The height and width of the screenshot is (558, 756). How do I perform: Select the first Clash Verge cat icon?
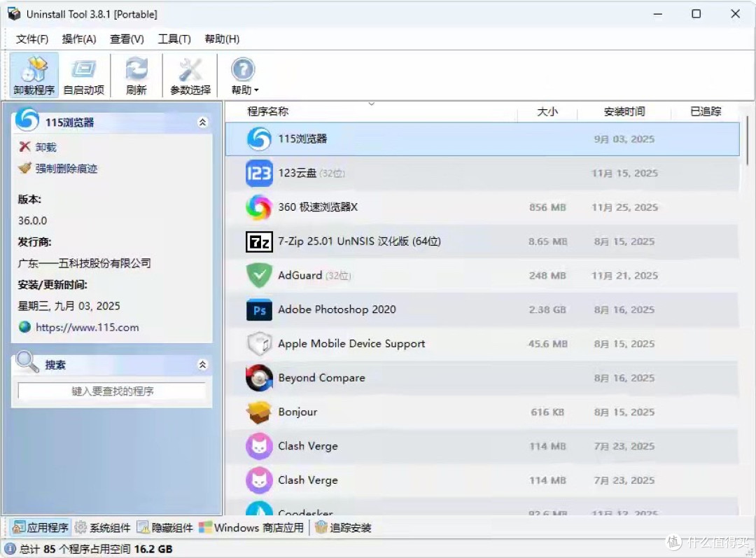pyautogui.click(x=259, y=446)
